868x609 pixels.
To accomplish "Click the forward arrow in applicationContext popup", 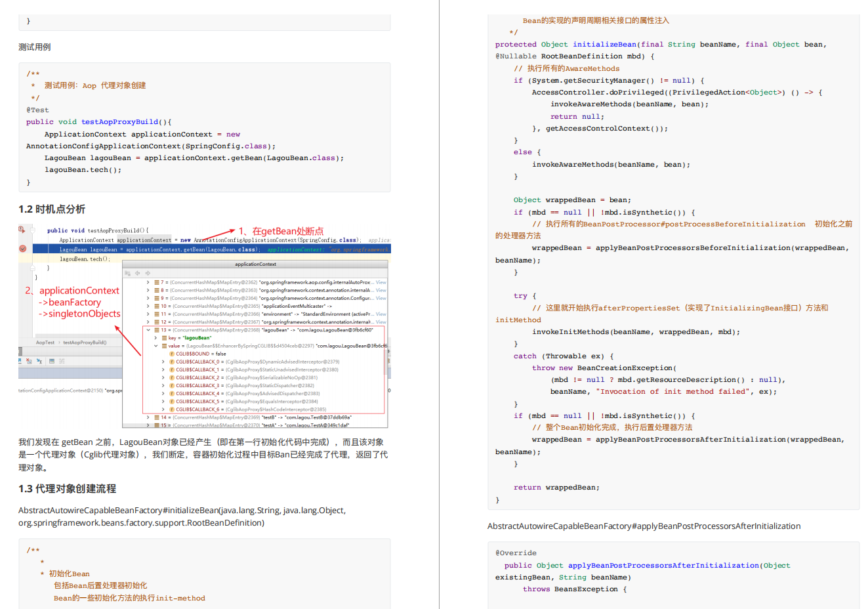I will click(148, 273).
